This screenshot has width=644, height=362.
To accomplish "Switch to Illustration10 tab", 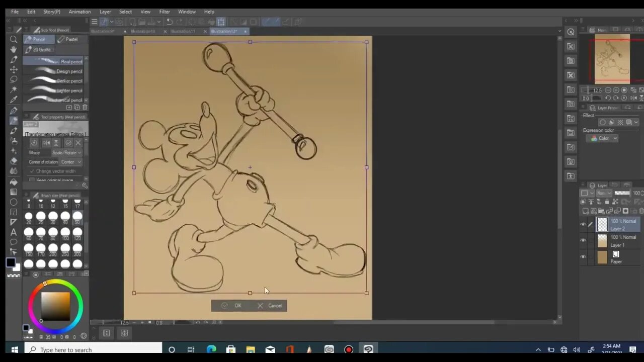I will [x=143, y=31].
